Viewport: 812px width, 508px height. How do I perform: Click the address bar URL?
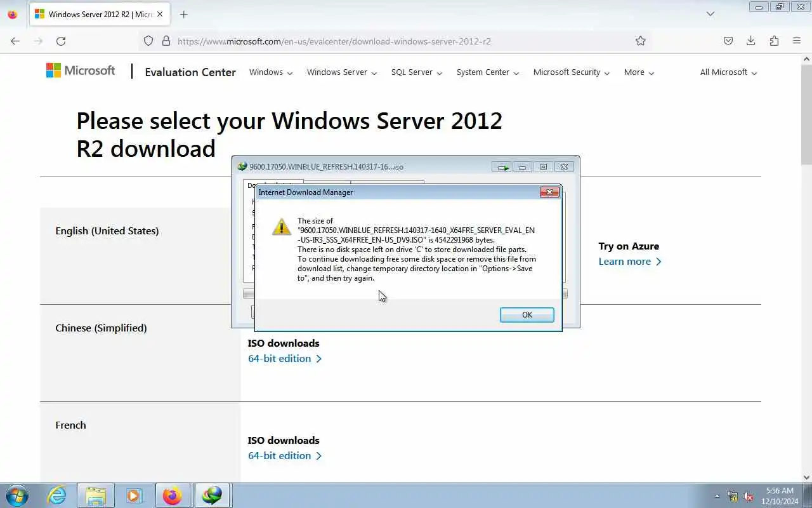[x=334, y=41]
